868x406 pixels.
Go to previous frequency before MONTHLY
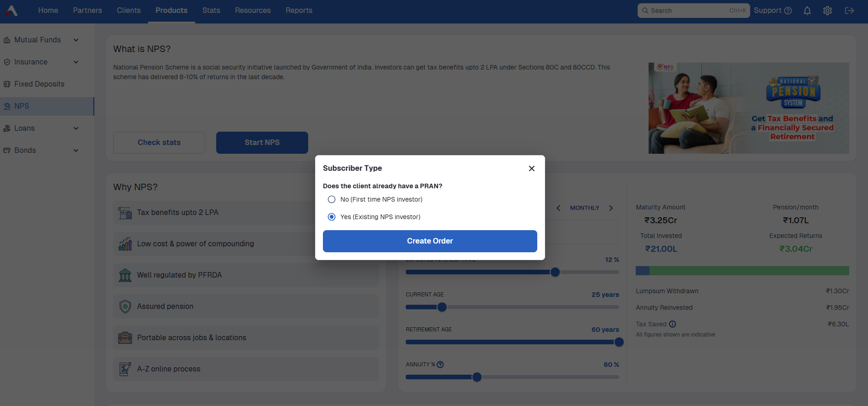pyautogui.click(x=558, y=208)
